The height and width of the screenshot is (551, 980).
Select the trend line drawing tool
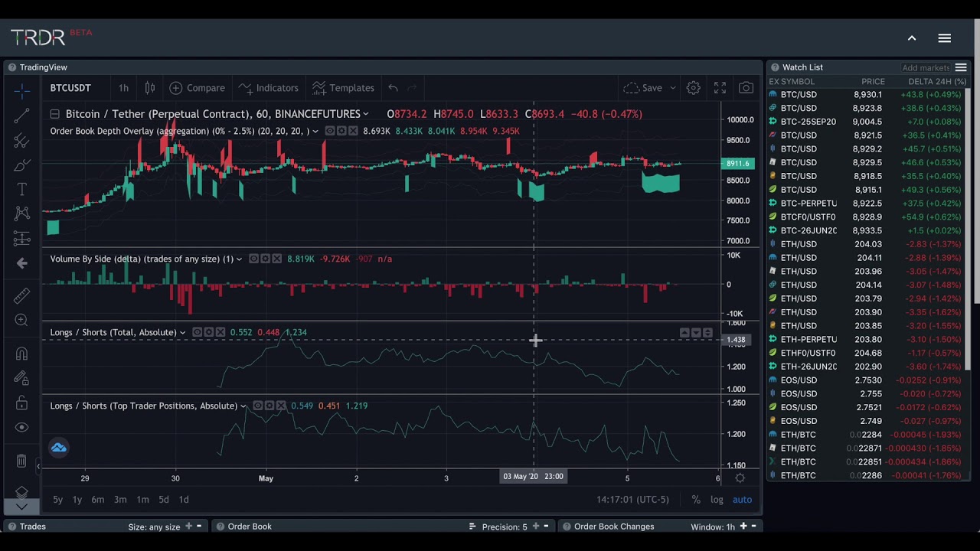pos(21,116)
